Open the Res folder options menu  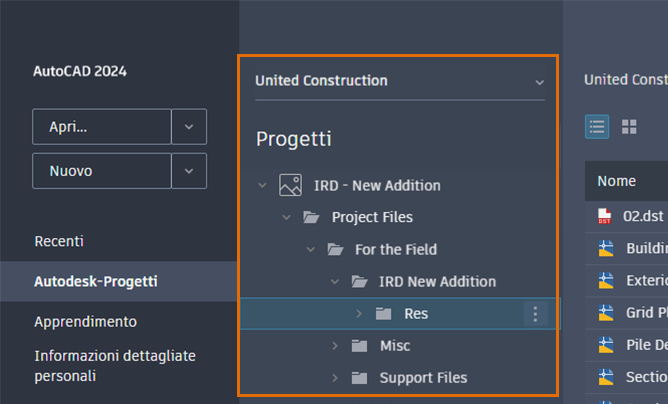point(535,314)
